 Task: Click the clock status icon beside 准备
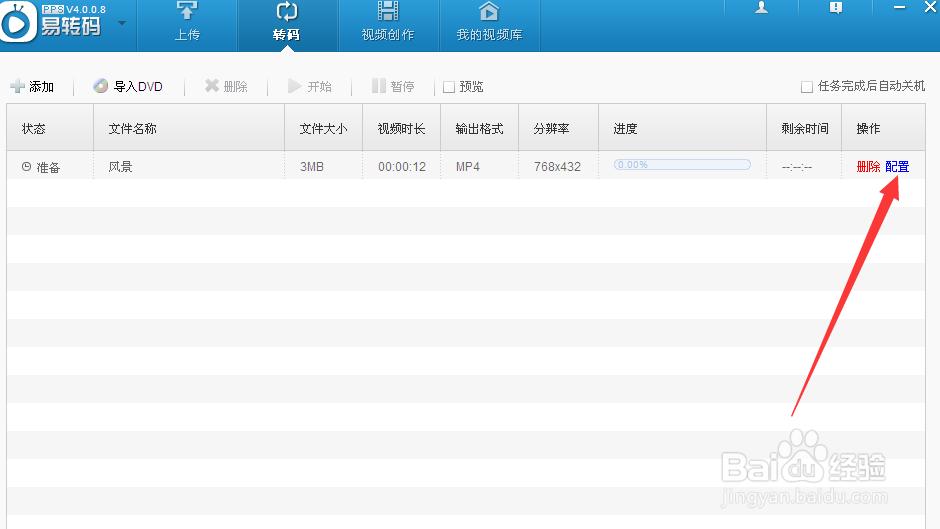26,167
